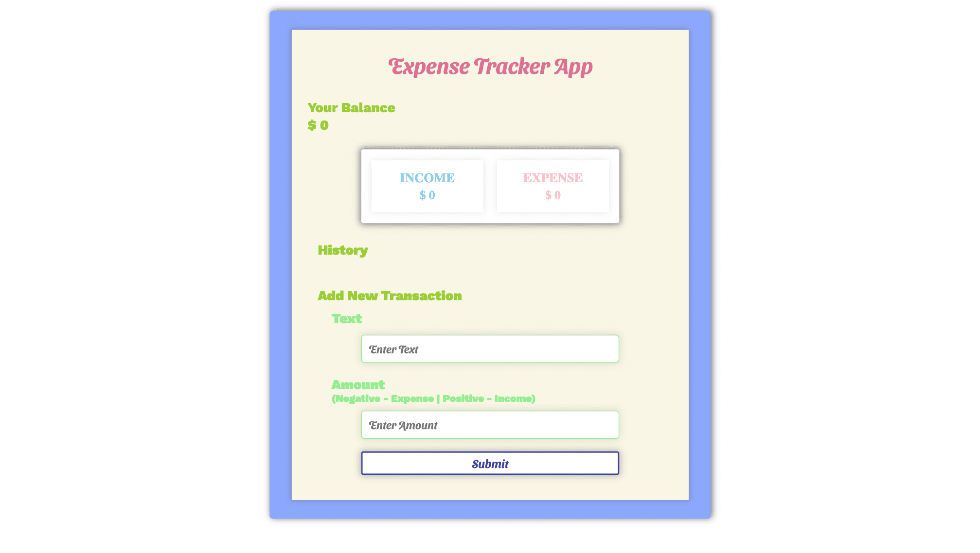Screen dimensions: 980x553
Task: Click the Expense Tracker App title
Action: (x=490, y=66)
